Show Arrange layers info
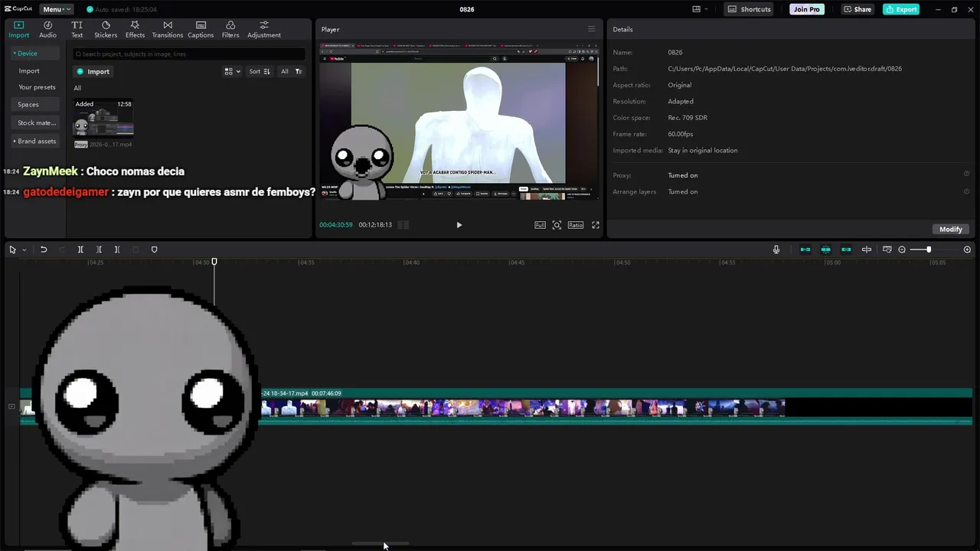 tap(966, 191)
